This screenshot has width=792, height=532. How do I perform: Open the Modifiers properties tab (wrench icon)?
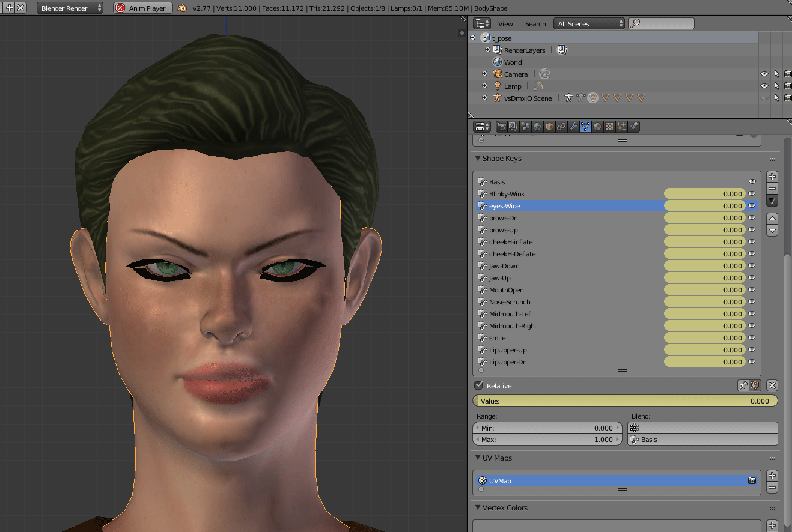point(573,127)
